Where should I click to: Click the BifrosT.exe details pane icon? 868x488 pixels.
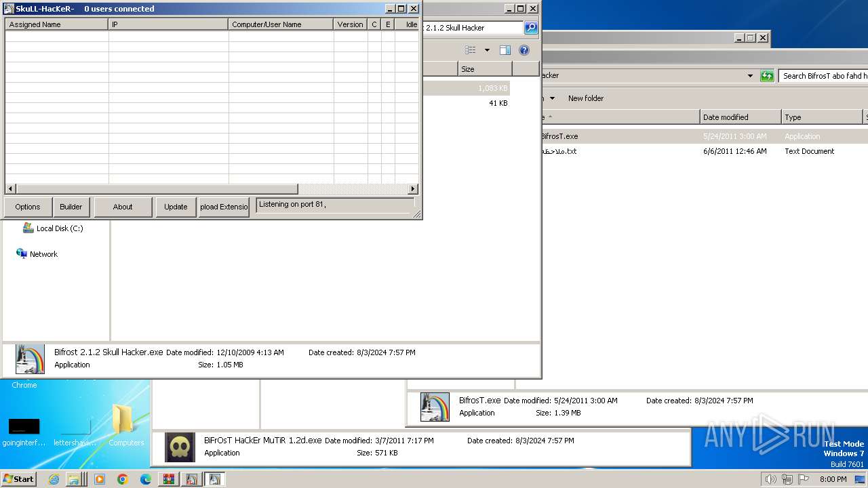click(x=435, y=407)
